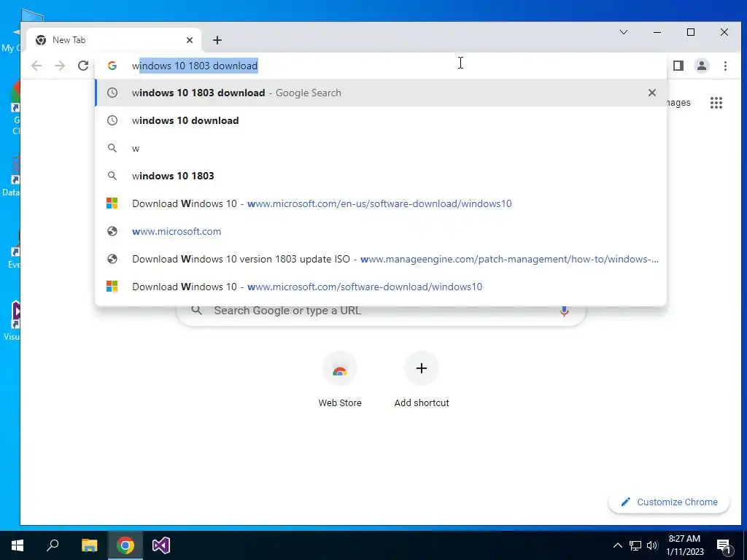Reload the page with the refresh icon
747x560 pixels.
(83, 66)
